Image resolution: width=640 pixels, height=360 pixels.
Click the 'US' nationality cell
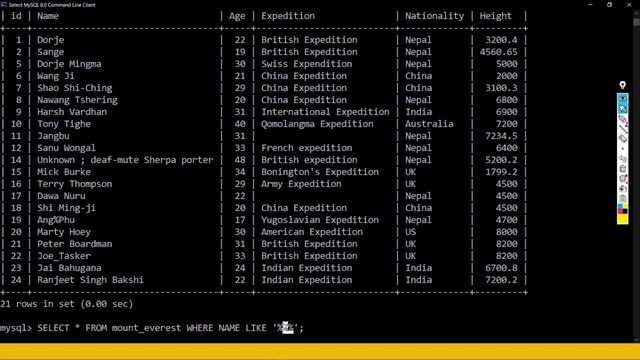(x=410, y=232)
